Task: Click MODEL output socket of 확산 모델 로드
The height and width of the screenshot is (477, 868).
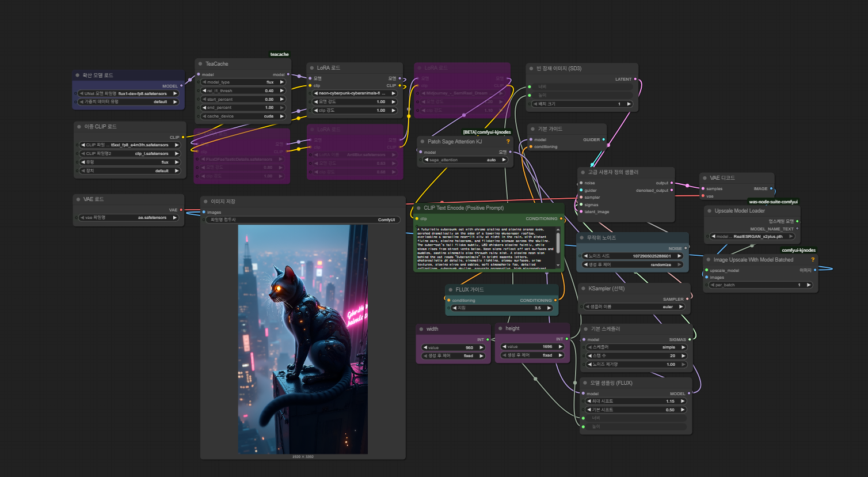Action: [x=181, y=86]
